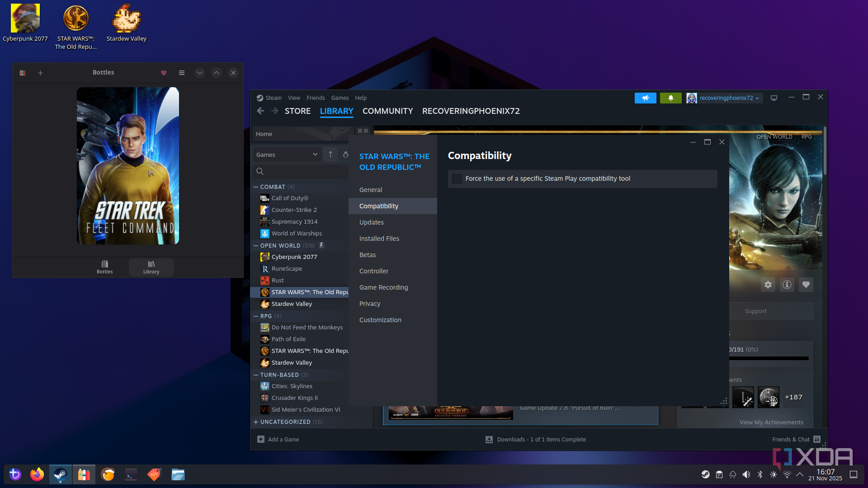Open the terminal from the taskbar
Screen dimensions: 868x488
click(131, 474)
